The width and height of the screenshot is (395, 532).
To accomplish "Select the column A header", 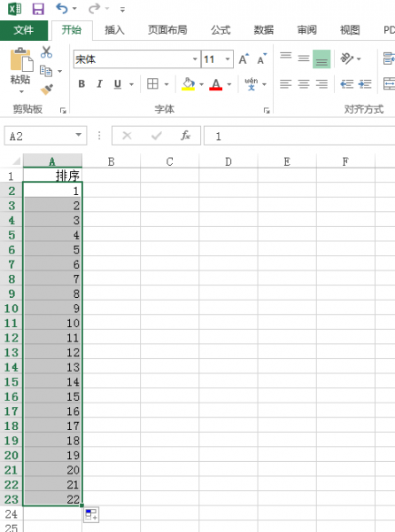I will 52,161.
